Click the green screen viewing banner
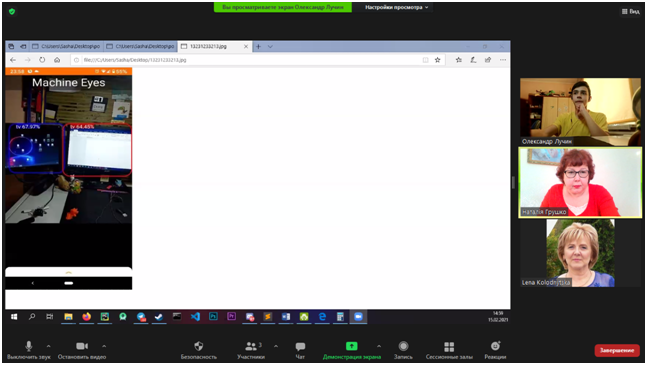 (283, 7)
